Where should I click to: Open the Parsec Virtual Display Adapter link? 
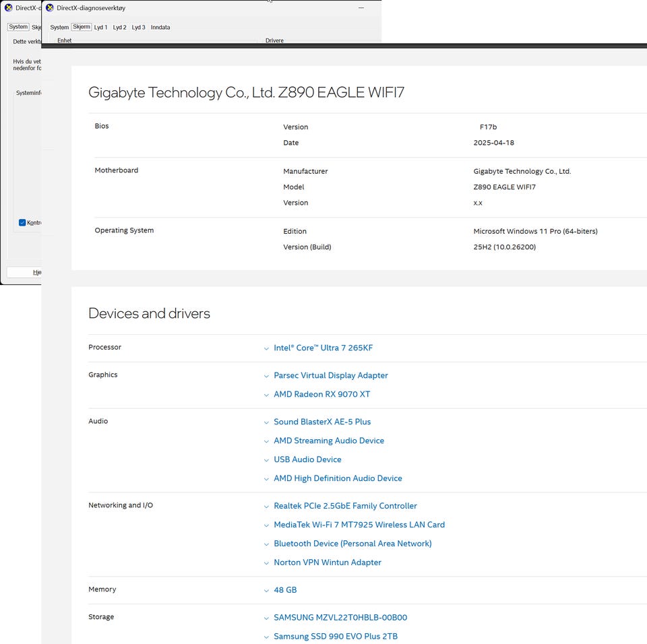pyautogui.click(x=331, y=375)
